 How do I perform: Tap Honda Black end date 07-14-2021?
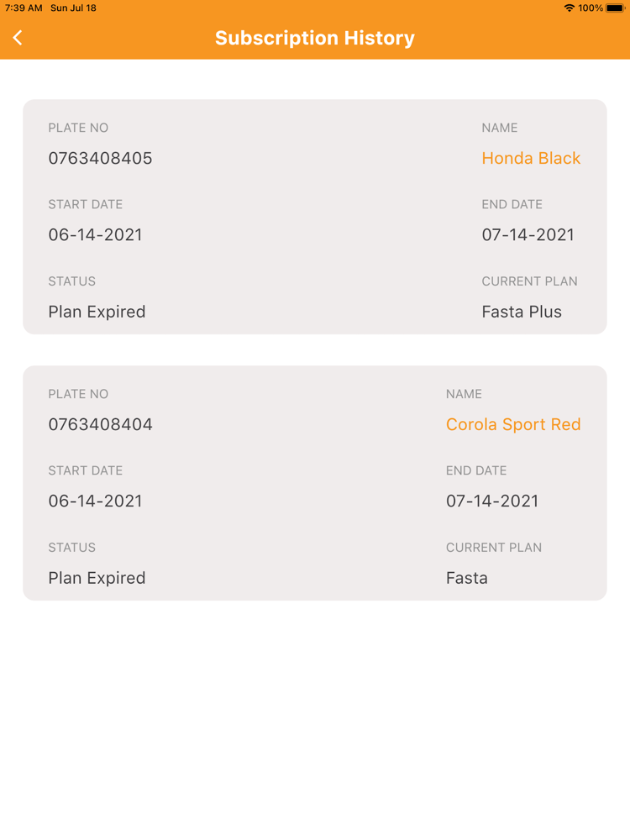point(528,234)
